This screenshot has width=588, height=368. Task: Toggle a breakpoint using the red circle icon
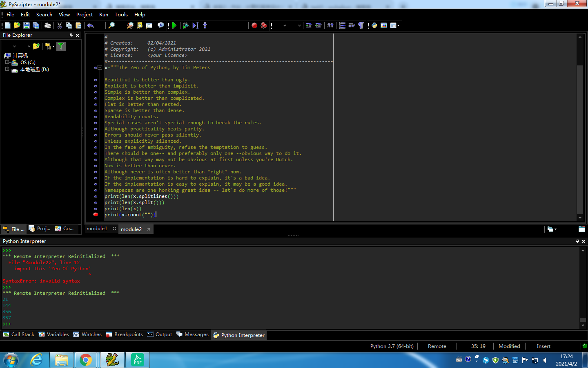pos(254,25)
